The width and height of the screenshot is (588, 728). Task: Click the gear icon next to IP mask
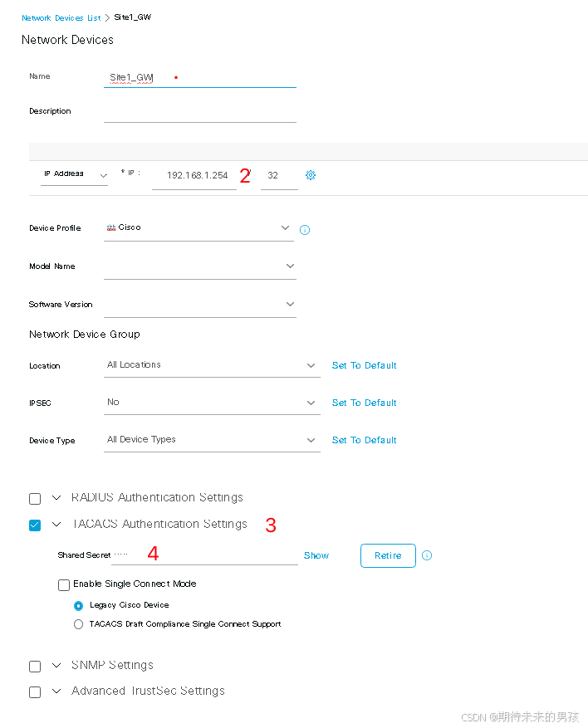[311, 175]
